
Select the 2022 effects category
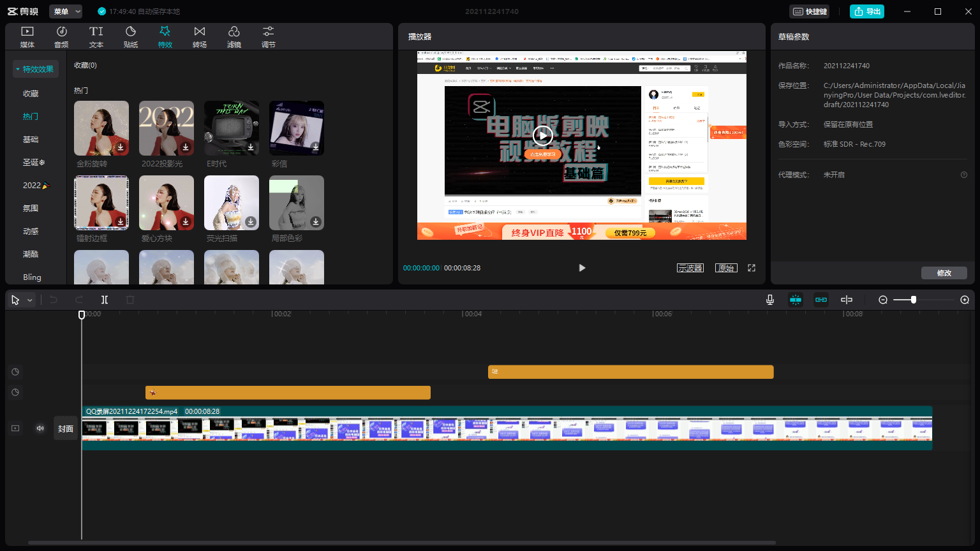point(36,185)
